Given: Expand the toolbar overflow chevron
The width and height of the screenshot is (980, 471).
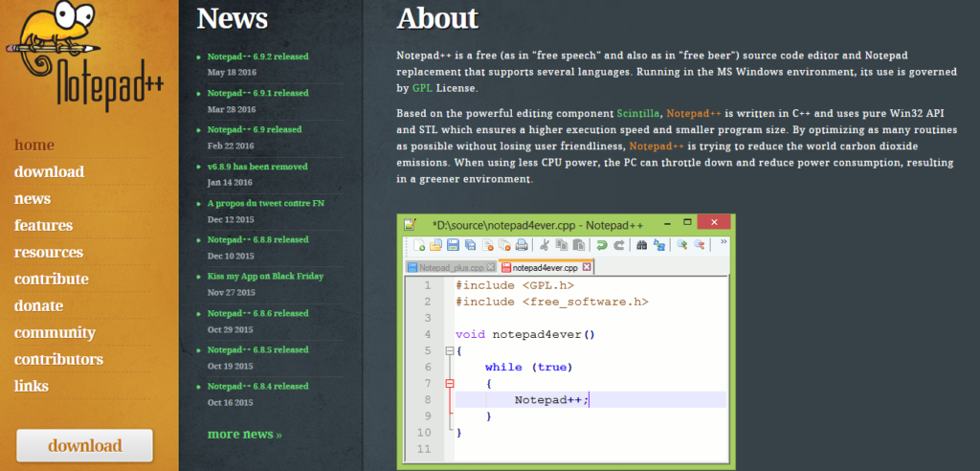Looking at the screenshot, I should (x=724, y=241).
